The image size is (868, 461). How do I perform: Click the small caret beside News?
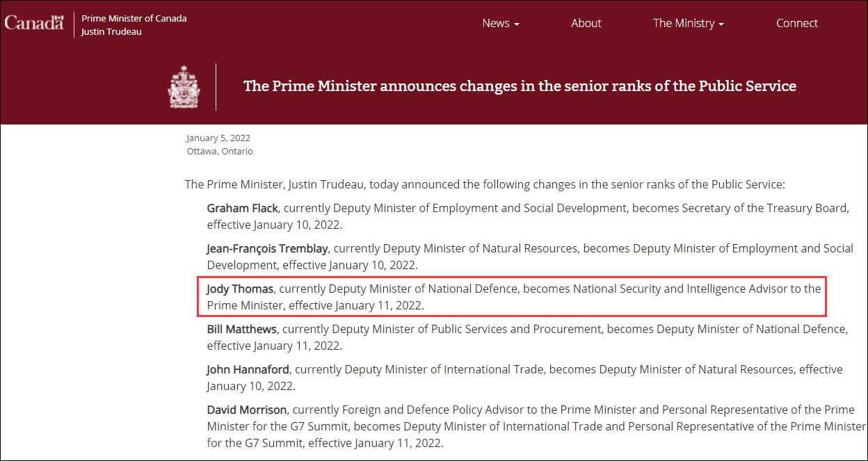point(517,24)
